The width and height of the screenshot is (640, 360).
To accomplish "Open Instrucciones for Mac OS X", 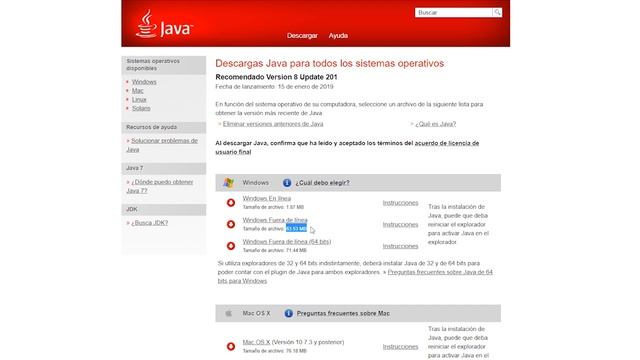I will click(x=400, y=347).
